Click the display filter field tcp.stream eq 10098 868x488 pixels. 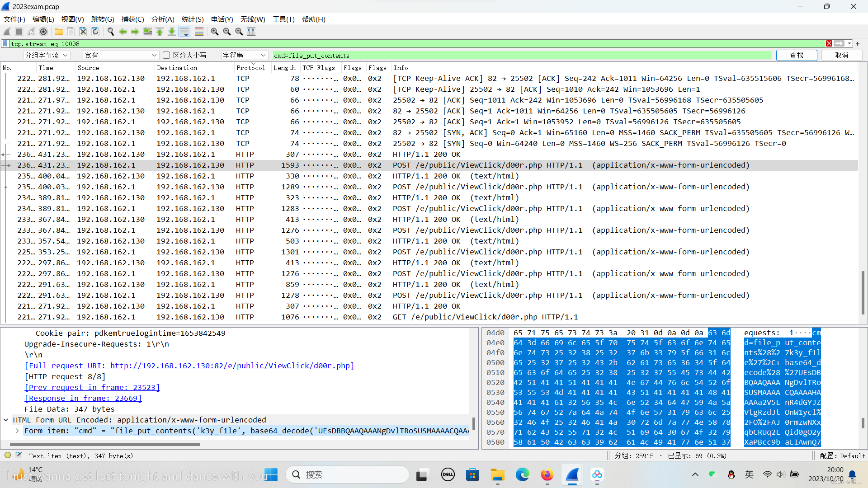click(407, 44)
